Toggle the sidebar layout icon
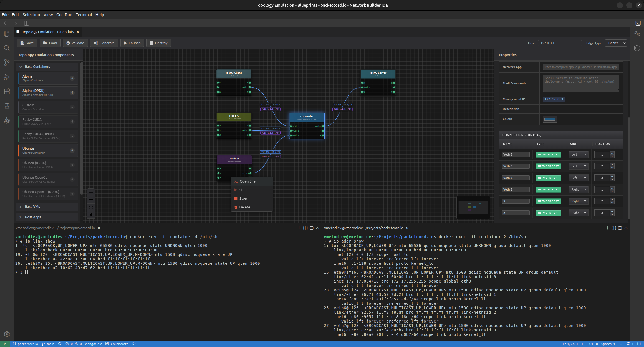Viewport: 644px width, 347px height. pyautogui.click(x=27, y=23)
